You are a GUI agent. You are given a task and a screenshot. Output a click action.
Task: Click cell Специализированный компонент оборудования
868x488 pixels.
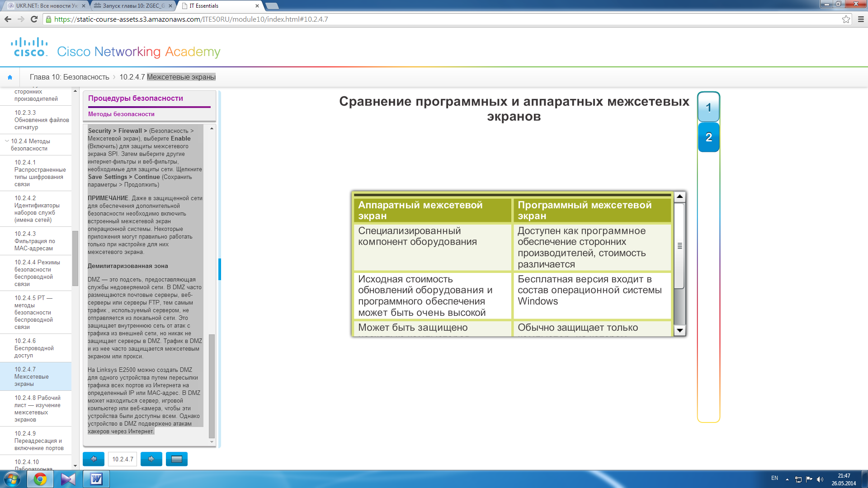coord(432,247)
